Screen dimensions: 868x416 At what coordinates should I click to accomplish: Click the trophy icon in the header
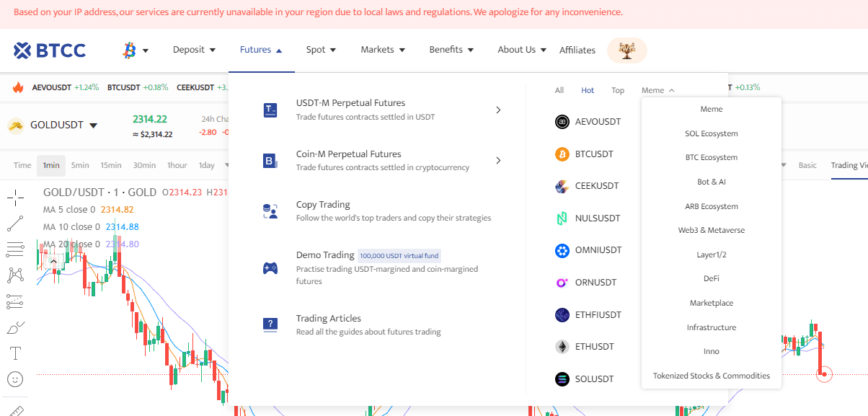pyautogui.click(x=626, y=50)
